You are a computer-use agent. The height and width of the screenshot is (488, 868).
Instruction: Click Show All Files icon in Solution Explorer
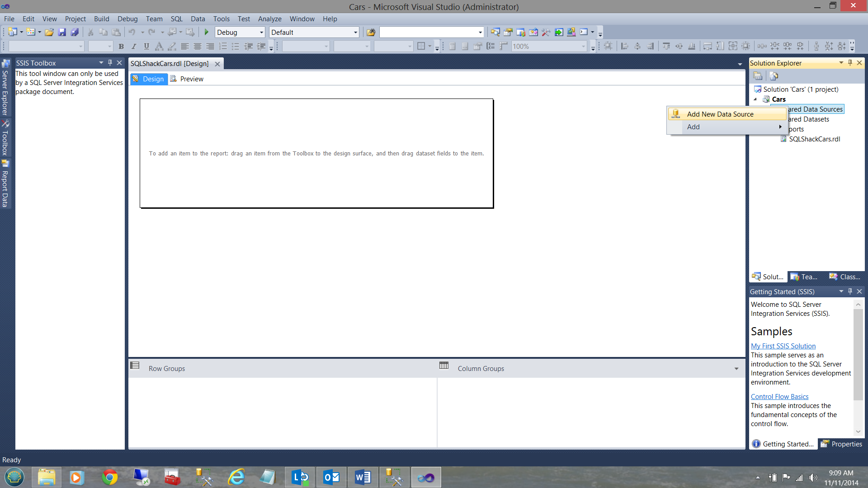[774, 76]
